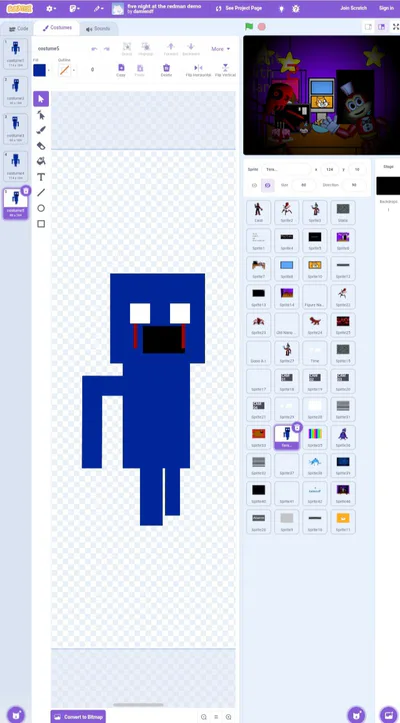This screenshot has height=723, width=400.
Task: Select the Text tool
Action: coord(41,177)
